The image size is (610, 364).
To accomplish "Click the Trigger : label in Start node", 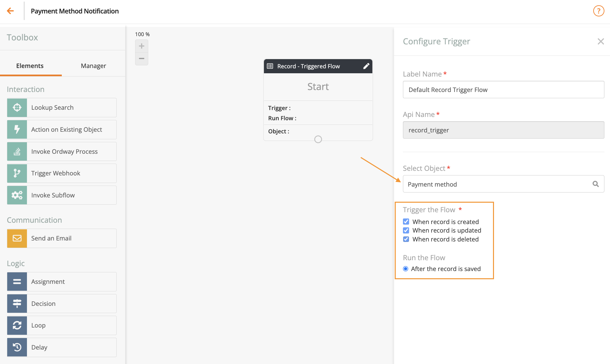I will click(x=279, y=108).
